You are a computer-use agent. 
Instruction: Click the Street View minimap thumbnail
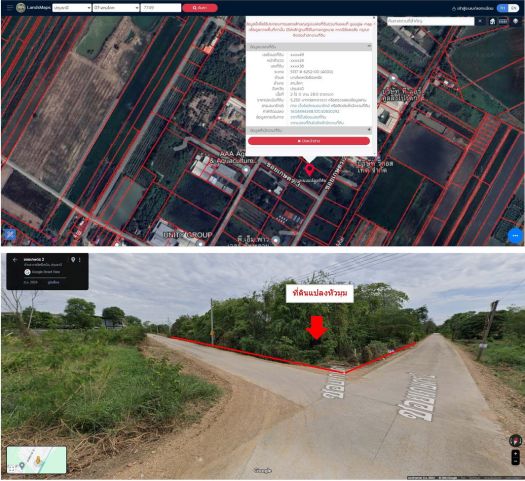[36, 460]
